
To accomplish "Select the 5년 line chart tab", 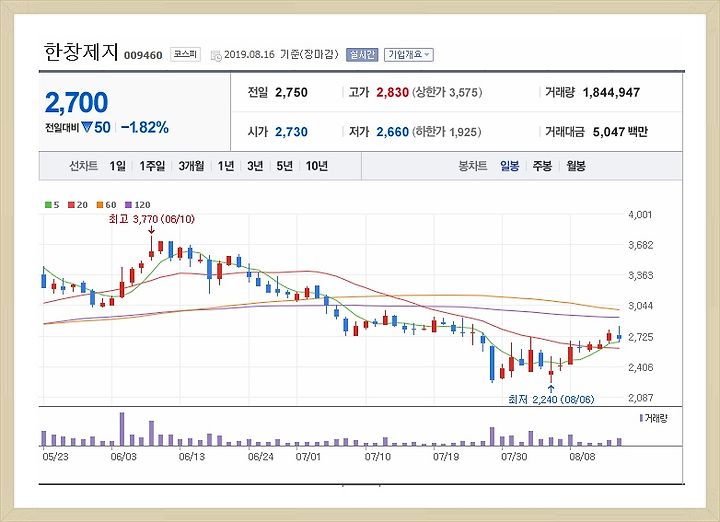I will tap(284, 166).
